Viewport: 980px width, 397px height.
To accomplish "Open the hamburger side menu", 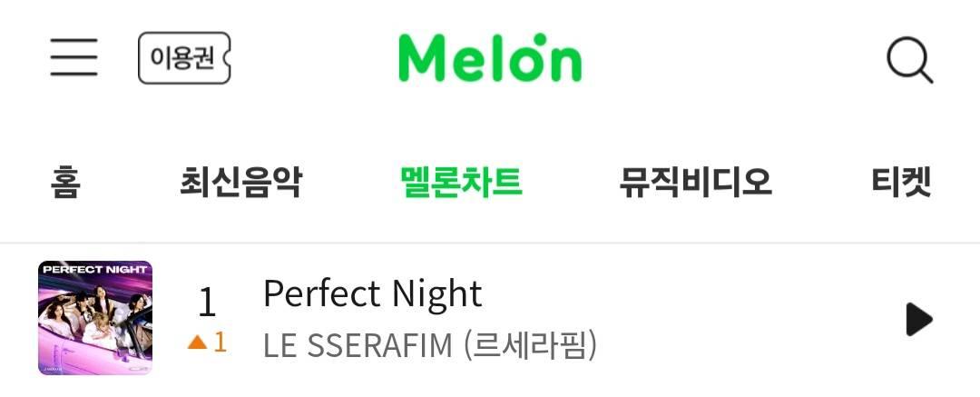I will coord(73,57).
